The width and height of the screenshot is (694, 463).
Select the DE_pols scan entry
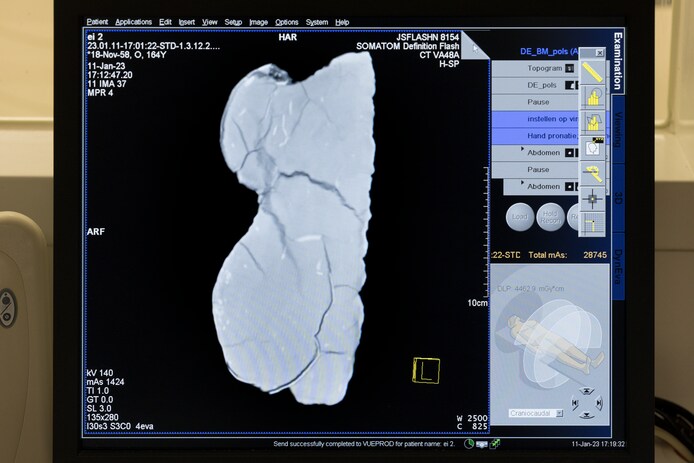pyautogui.click(x=536, y=85)
